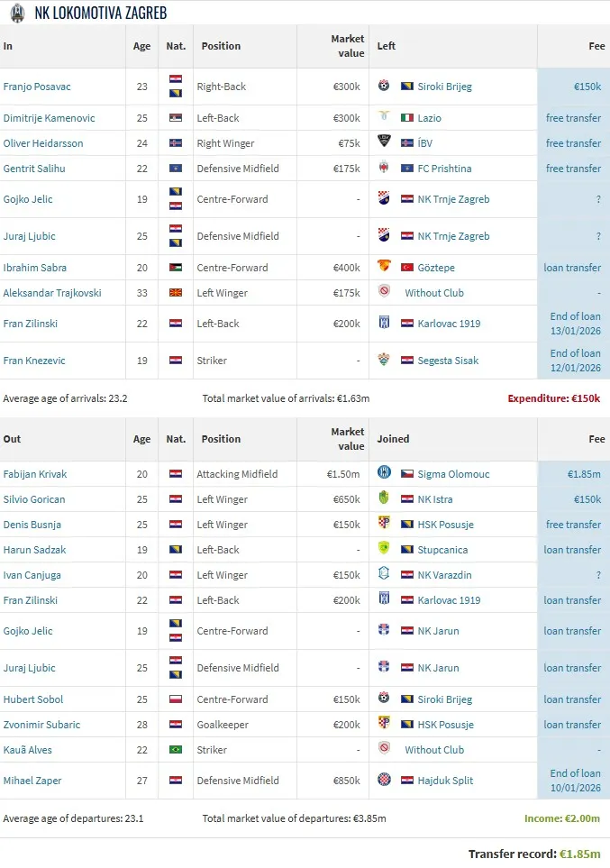Click the Karlovac 1919 crest in arrivals table
This screenshot has width=610, height=868.
[x=384, y=323]
